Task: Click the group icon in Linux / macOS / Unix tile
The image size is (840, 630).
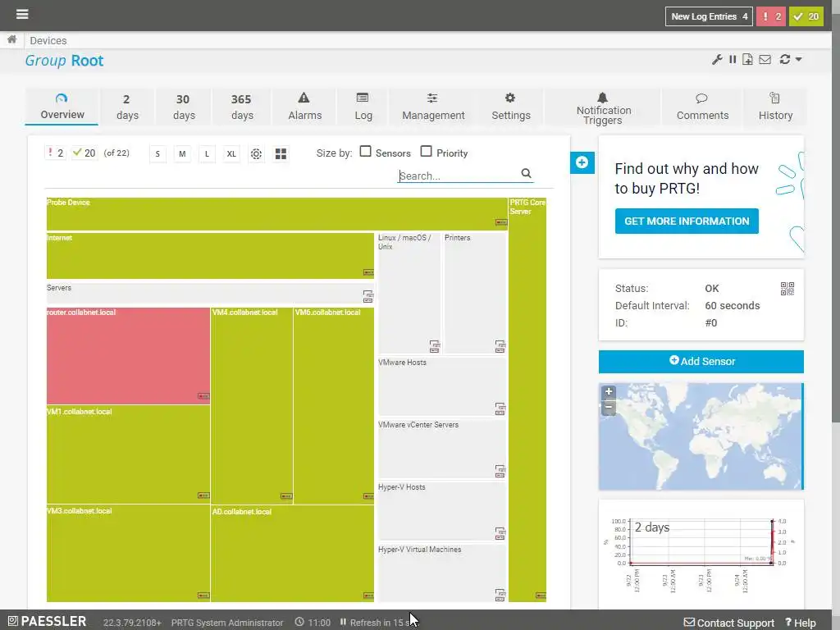Action: [x=435, y=346]
